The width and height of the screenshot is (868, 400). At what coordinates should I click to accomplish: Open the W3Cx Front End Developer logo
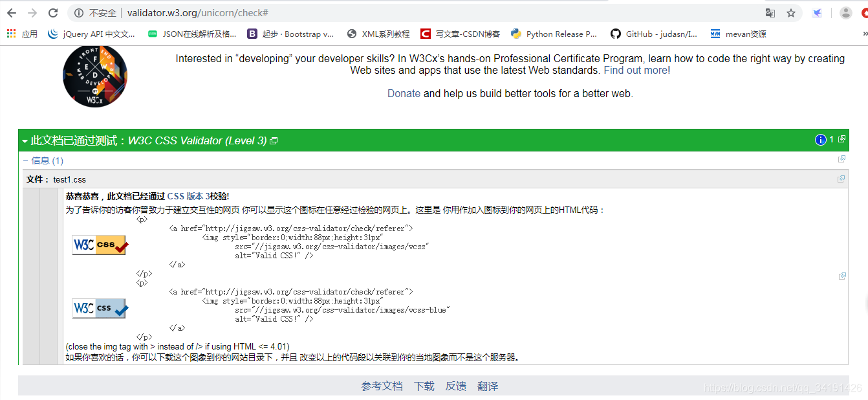[x=95, y=76]
